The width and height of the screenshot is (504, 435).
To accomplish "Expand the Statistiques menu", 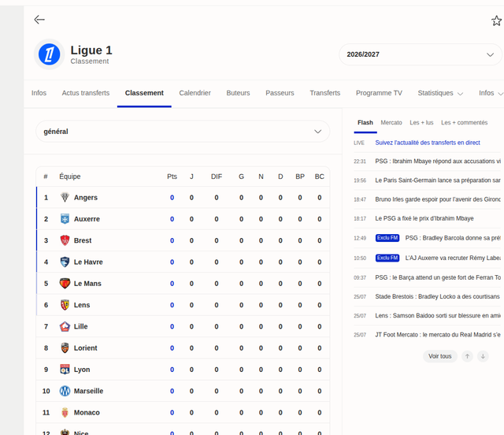I will pos(440,93).
